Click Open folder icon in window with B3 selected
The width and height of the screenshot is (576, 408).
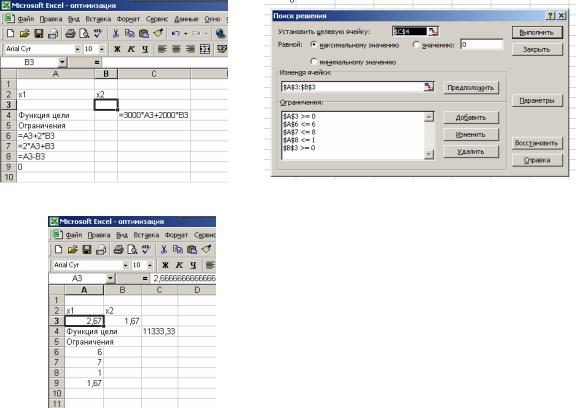(24, 34)
